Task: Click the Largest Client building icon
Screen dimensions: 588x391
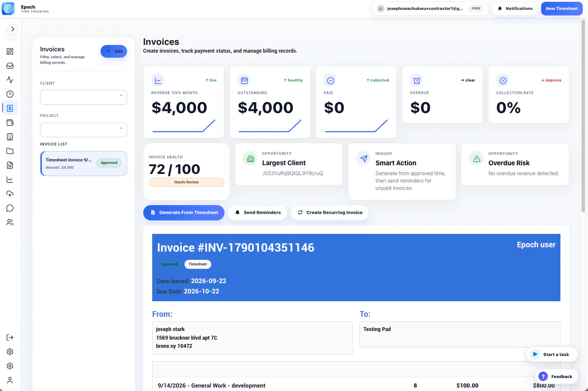Action: pos(250,159)
